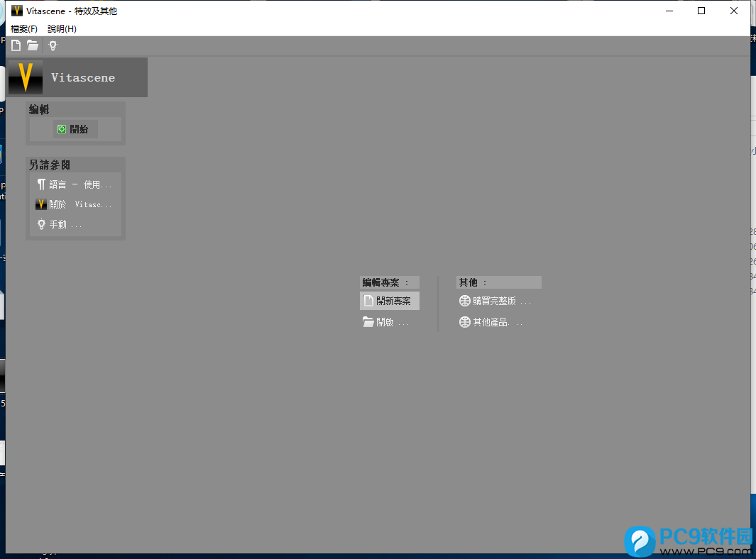Click the 開新專案 button
756x559 pixels.
[x=390, y=301]
